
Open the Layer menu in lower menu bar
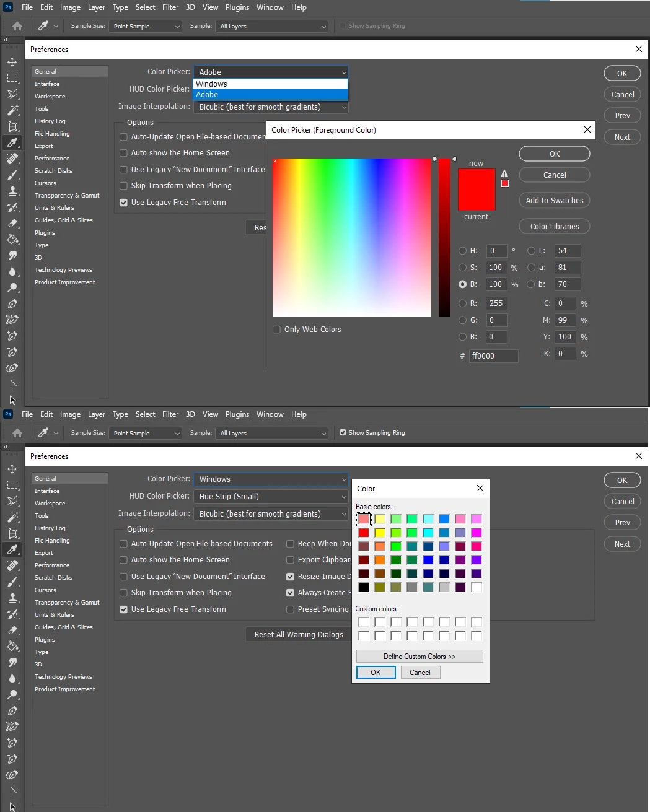click(97, 414)
